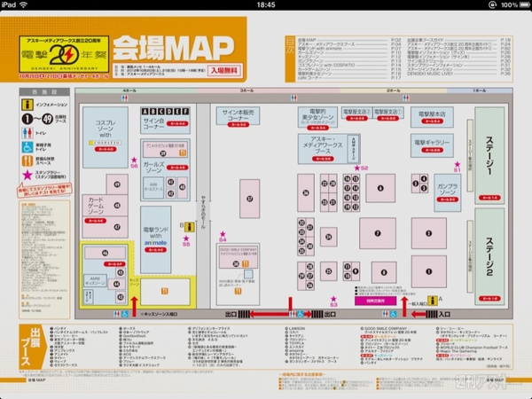Tap stamp rally star S1 near ステージ1
The height and width of the screenshot is (399, 532).
point(457,165)
